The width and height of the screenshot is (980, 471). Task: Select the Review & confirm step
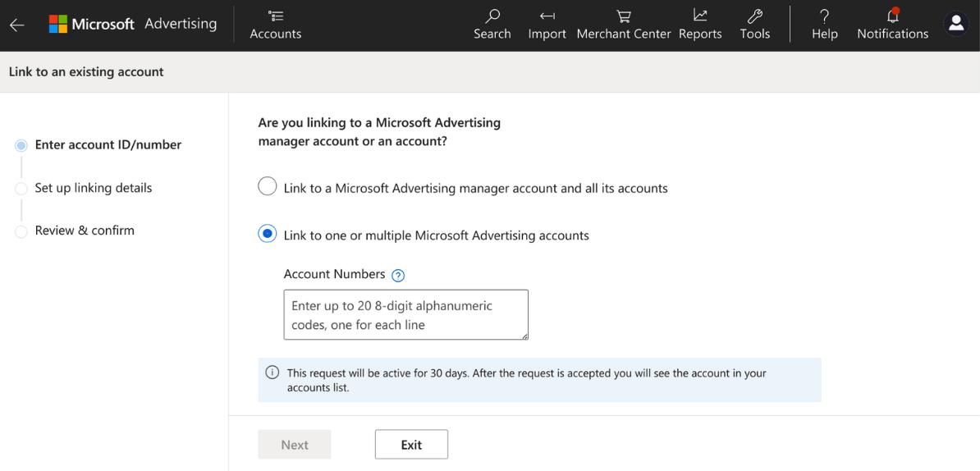pos(84,231)
